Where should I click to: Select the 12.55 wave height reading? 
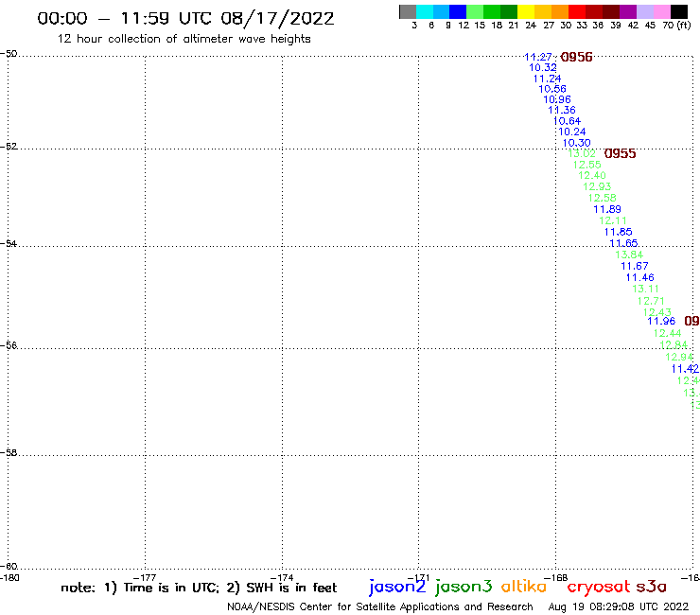[587, 165]
